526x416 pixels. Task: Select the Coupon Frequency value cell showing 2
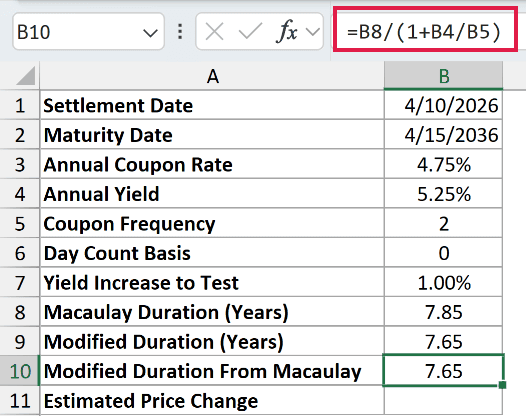(443, 223)
